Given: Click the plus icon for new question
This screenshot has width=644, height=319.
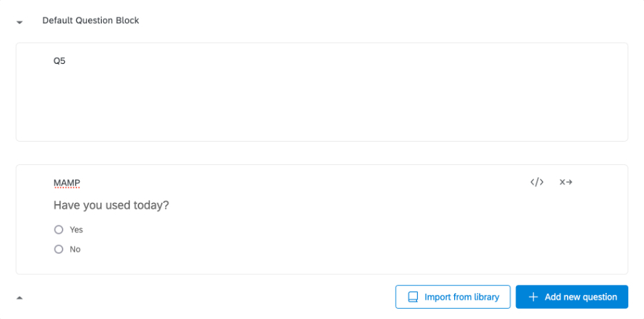Looking at the screenshot, I should (533, 297).
